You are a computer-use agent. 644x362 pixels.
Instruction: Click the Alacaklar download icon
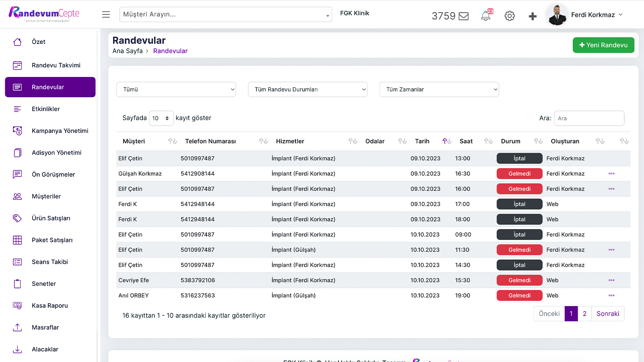pos(17,349)
